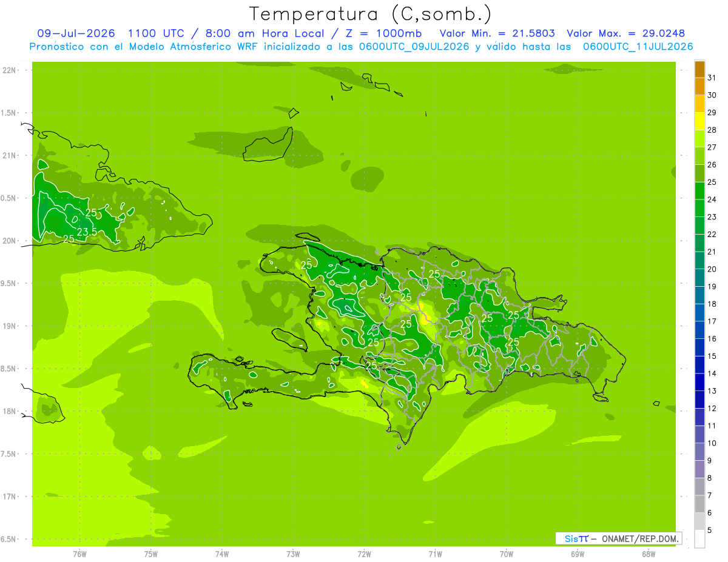Click the Temperatura (C,somb.) title
The image size is (728, 562).
(x=370, y=14)
